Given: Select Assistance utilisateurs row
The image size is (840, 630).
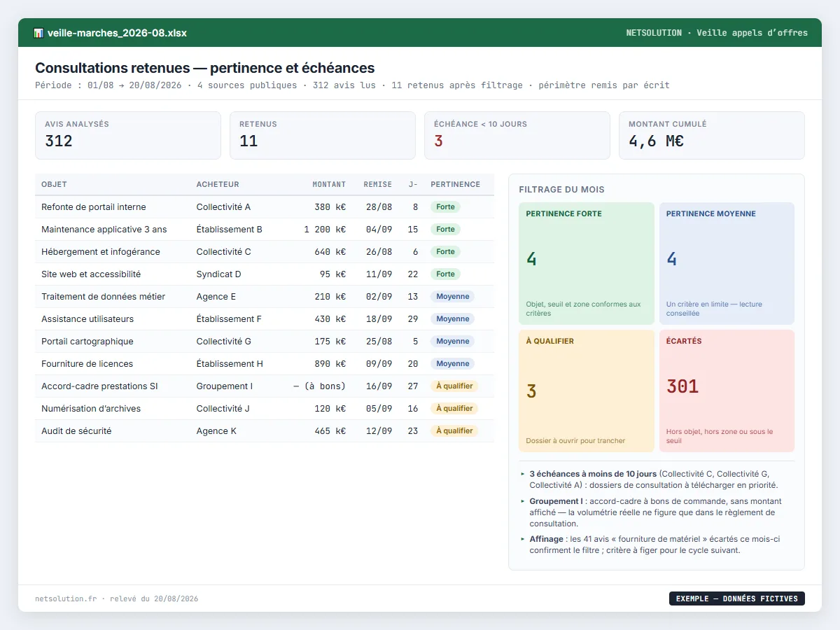Looking at the screenshot, I should tap(265, 319).
